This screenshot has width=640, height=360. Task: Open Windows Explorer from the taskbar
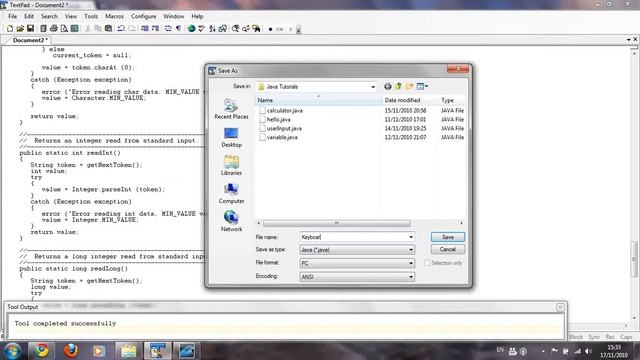(x=129, y=351)
